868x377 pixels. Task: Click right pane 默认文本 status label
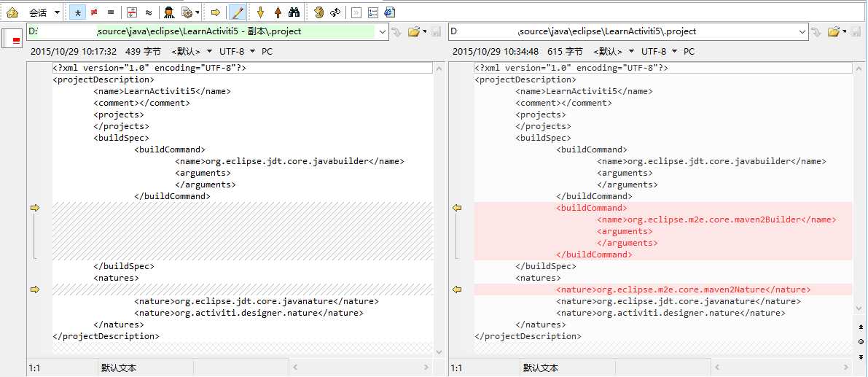pos(540,368)
